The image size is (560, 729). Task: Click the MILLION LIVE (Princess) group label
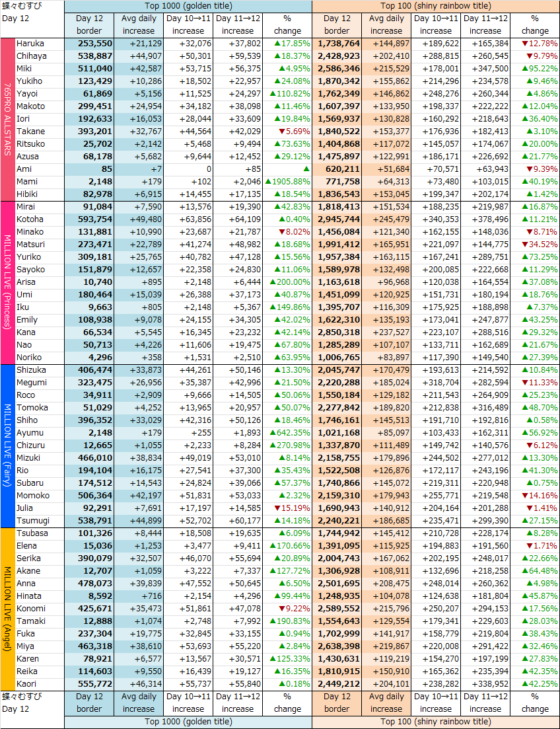tap(7, 282)
